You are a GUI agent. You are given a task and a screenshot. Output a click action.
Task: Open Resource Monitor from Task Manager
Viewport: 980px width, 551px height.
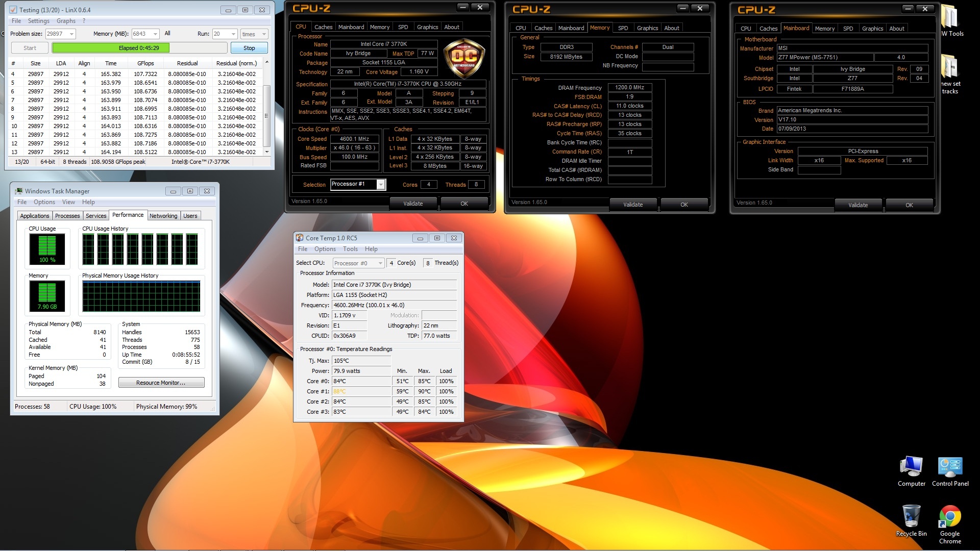click(161, 383)
